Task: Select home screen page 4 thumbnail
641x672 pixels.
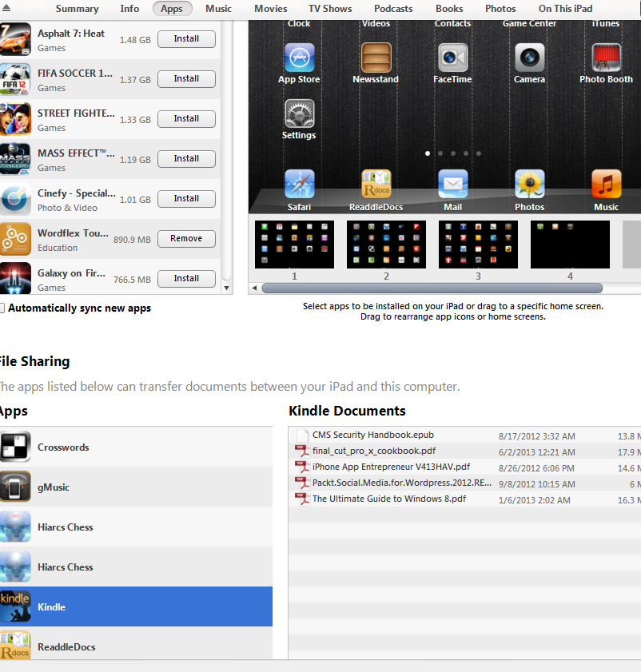Action: (x=570, y=245)
